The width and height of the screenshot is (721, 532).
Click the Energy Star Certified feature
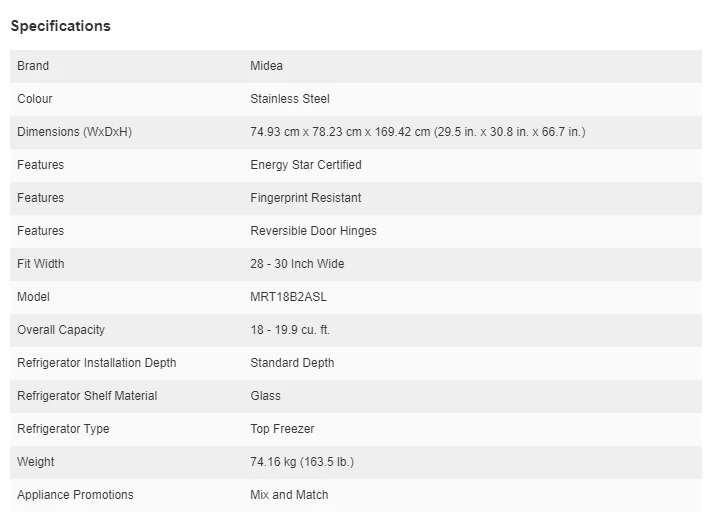pos(305,165)
